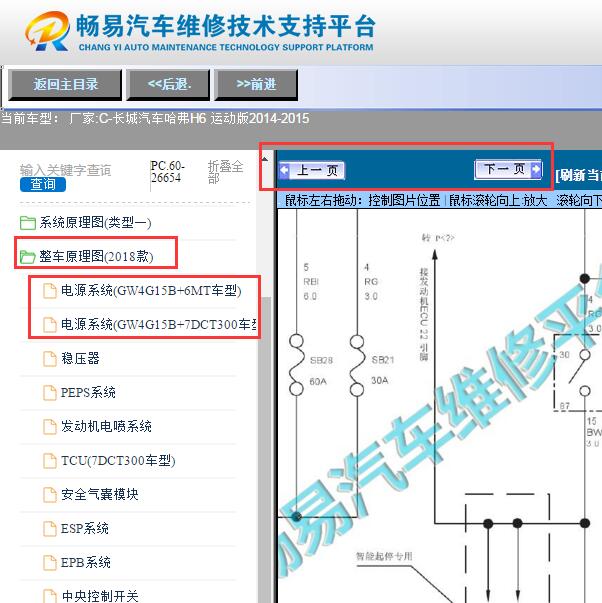Collapse the 整车原理图(2018款) folder
The width and height of the screenshot is (602, 603).
[96, 256]
